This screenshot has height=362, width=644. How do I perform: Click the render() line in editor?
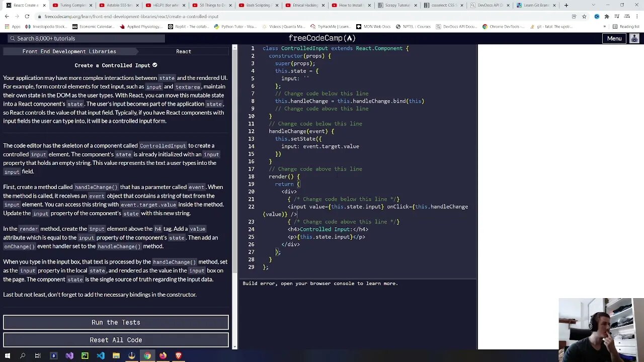pyautogui.click(x=284, y=176)
